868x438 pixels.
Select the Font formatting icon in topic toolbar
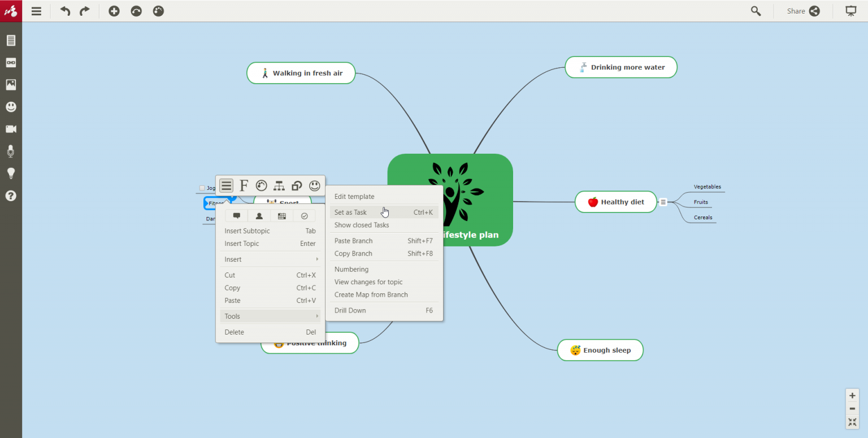tap(244, 185)
